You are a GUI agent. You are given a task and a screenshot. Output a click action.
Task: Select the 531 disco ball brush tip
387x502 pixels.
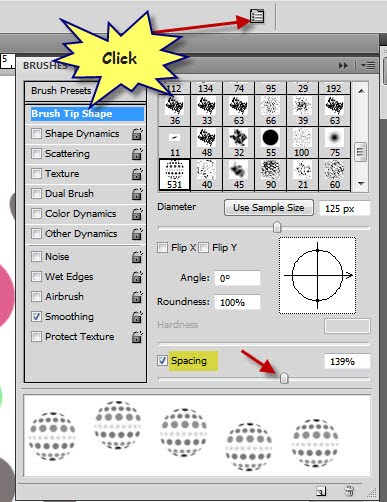pyautogui.click(x=175, y=175)
